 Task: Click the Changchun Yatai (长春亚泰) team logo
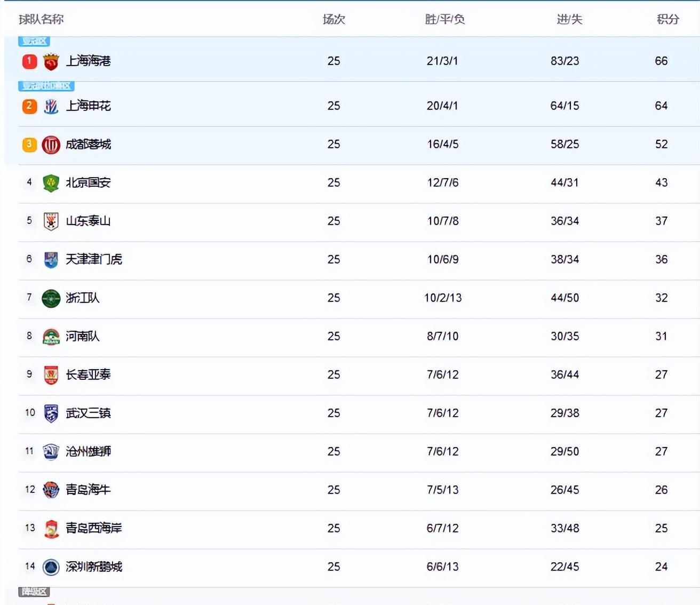[x=51, y=375]
